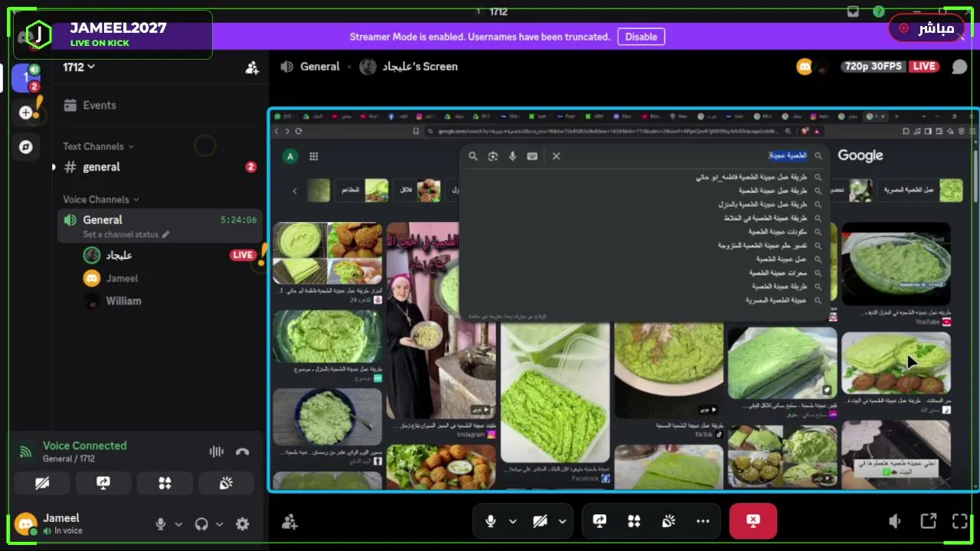Click Set a channel status
The width and height of the screenshot is (980, 551).
[126, 234]
